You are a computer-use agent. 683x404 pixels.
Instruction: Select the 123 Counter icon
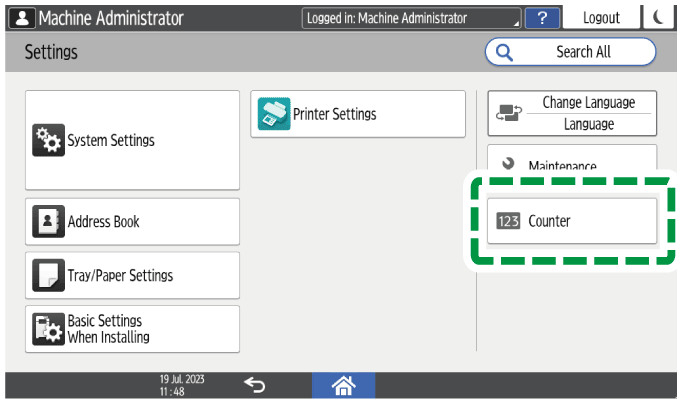click(509, 221)
